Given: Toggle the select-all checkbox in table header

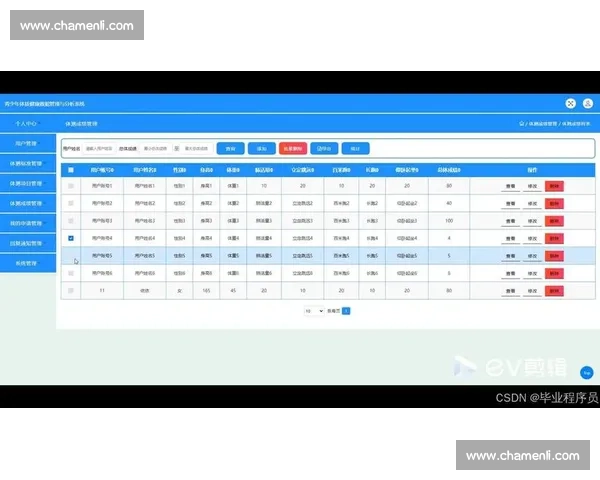Looking at the screenshot, I should [x=71, y=170].
